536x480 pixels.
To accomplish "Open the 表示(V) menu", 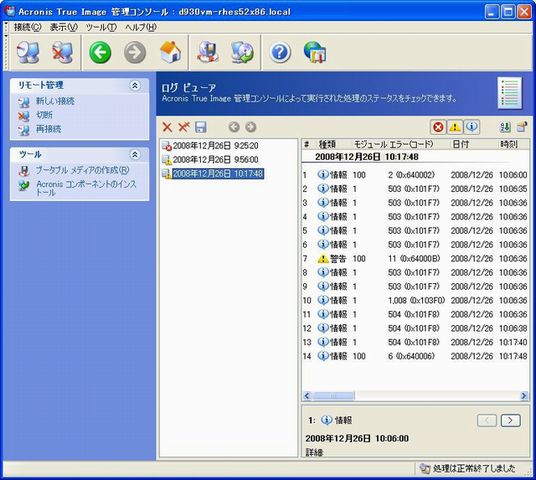I will (x=64, y=27).
